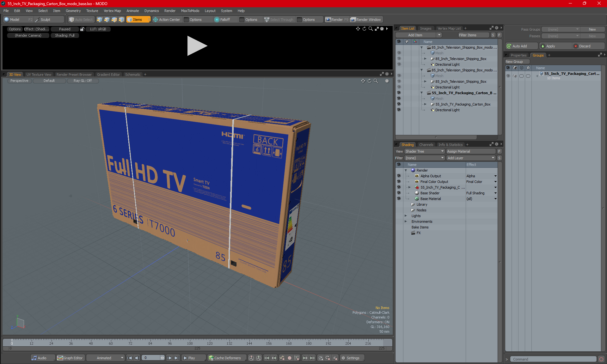Click the record keyframe circle button
The image size is (607, 364).
(x=289, y=358)
